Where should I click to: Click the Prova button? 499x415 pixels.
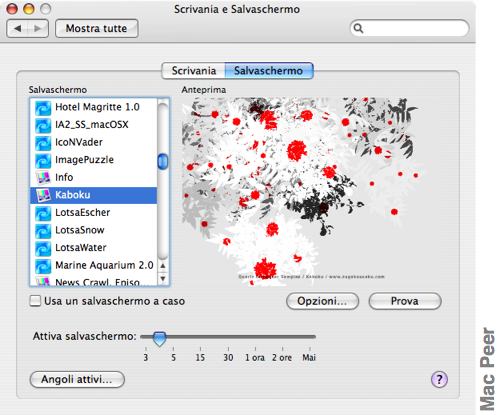(405, 301)
